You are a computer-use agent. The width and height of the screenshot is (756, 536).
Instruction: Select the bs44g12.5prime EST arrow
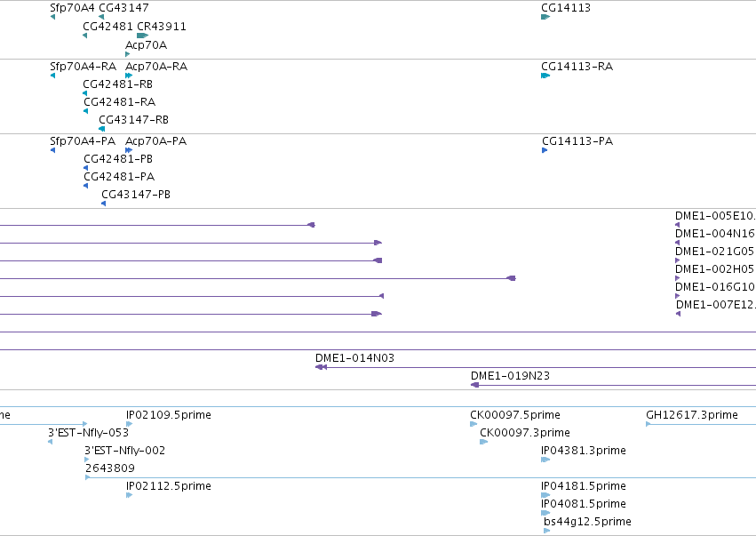click(546, 530)
